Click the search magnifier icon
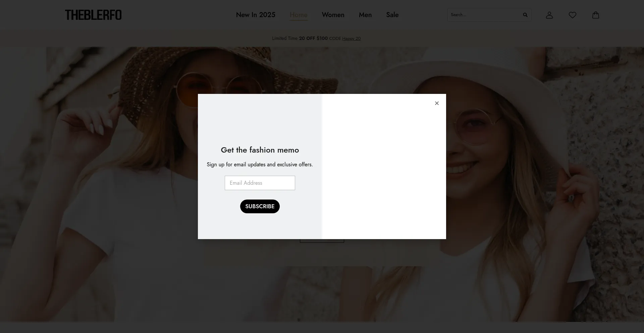Image resolution: width=644 pixels, height=333 pixels. (x=525, y=15)
